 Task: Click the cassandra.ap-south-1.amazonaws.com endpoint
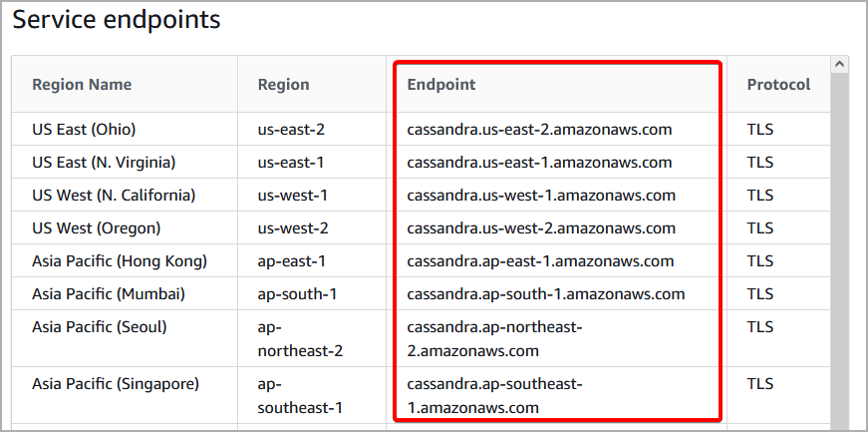click(x=546, y=293)
